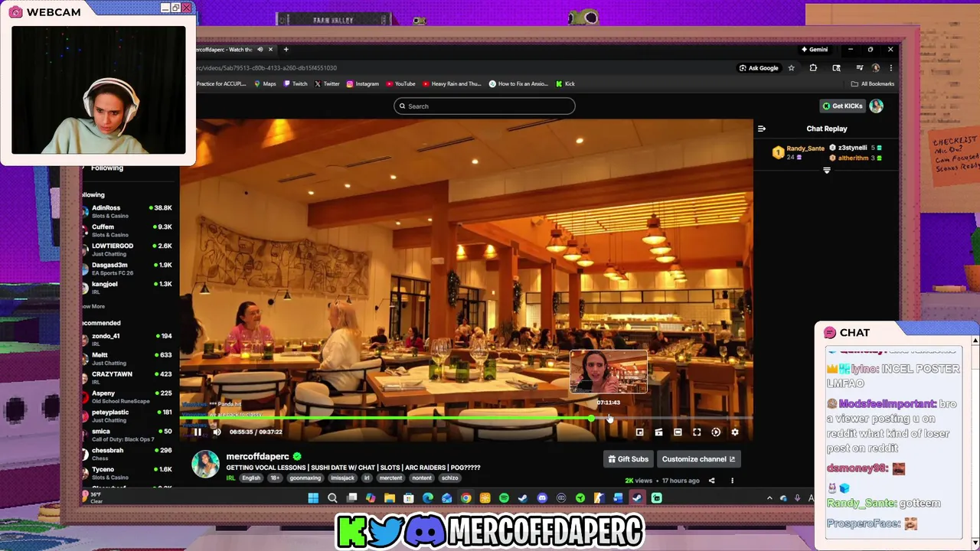This screenshot has width=980, height=551.
Task: Share the video via share icon
Action: point(711,481)
